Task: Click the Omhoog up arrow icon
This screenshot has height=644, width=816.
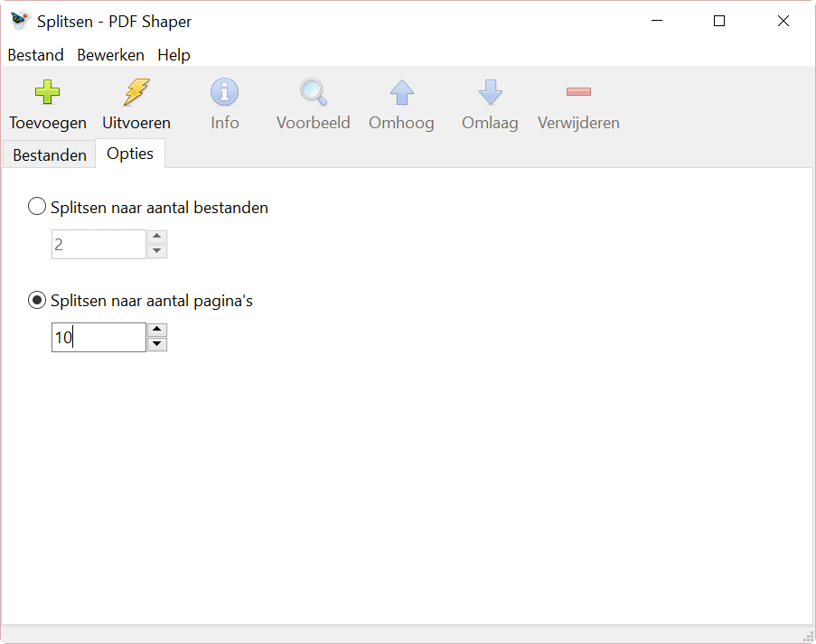Action: (402, 92)
